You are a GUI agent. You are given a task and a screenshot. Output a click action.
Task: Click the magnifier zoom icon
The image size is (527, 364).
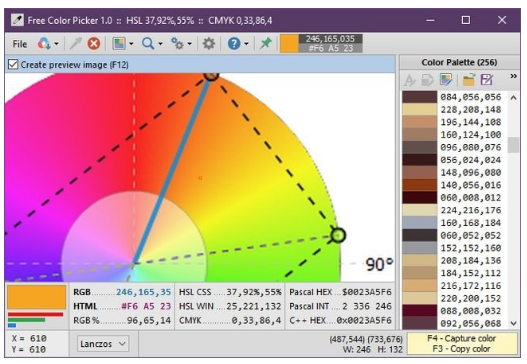[x=148, y=44]
